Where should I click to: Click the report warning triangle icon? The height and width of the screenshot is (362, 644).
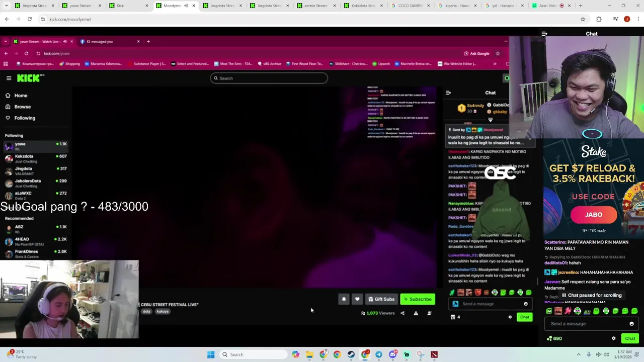pos(416,313)
